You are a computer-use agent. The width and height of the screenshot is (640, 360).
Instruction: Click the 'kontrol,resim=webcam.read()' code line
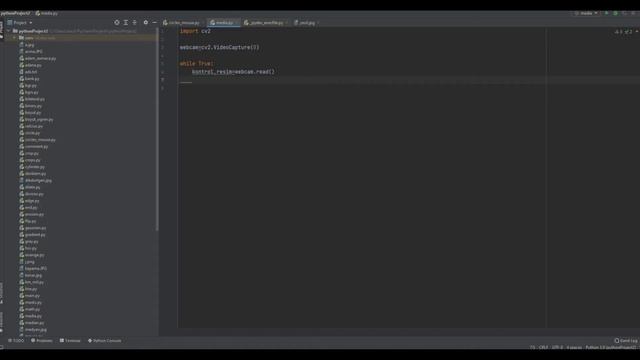click(x=233, y=72)
